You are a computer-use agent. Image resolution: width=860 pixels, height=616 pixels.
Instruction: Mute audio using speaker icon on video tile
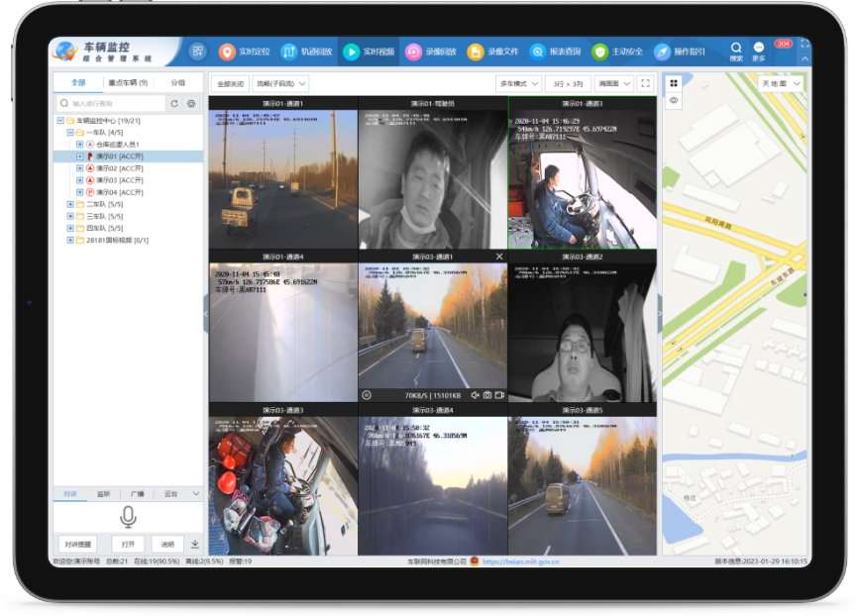point(475,395)
